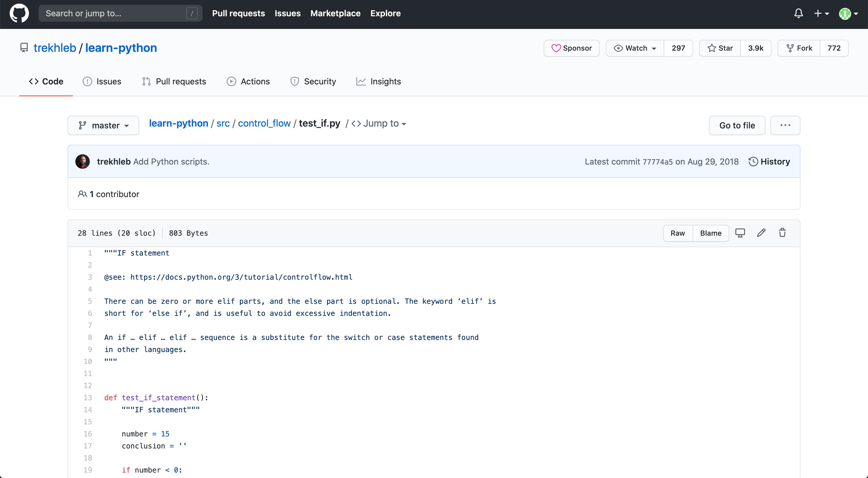Viewport: 868px width, 478px height.
Task: Click the Raw view icon
Action: pyautogui.click(x=677, y=233)
